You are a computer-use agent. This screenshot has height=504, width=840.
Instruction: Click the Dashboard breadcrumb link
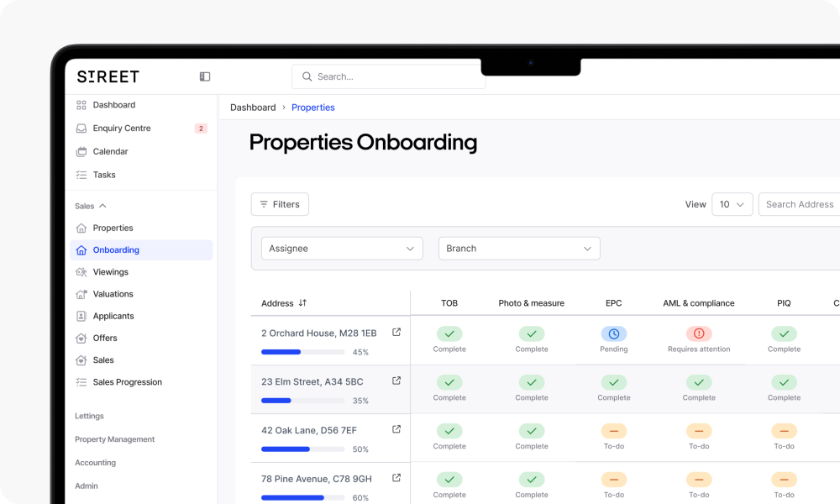click(253, 108)
